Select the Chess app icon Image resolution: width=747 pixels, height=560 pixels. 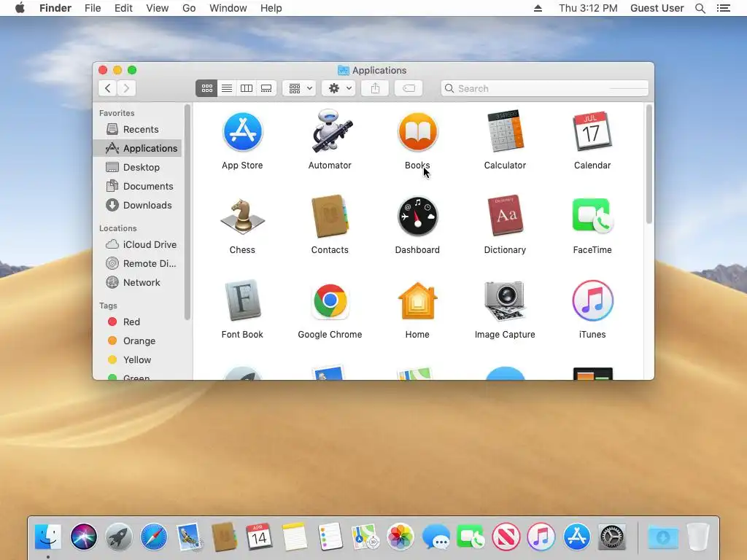242,217
